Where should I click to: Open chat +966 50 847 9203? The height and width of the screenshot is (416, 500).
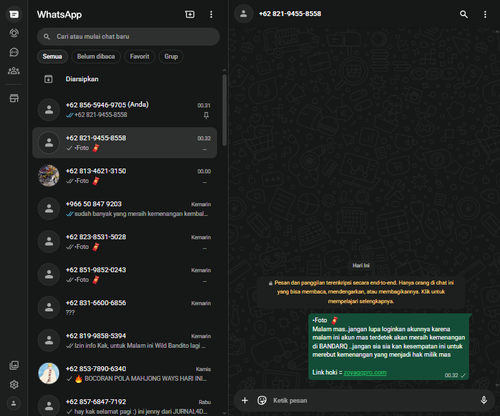click(x=125, y=209)
